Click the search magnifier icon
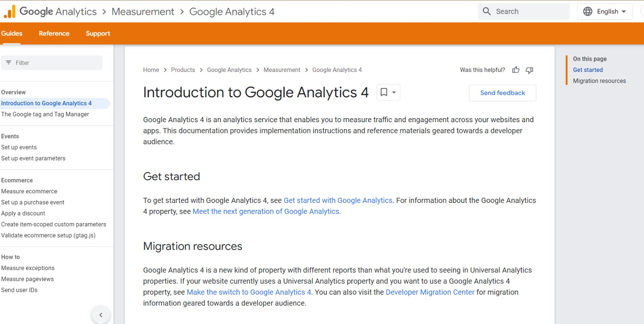This screenshot has height=324, width=644. point(487,11)
